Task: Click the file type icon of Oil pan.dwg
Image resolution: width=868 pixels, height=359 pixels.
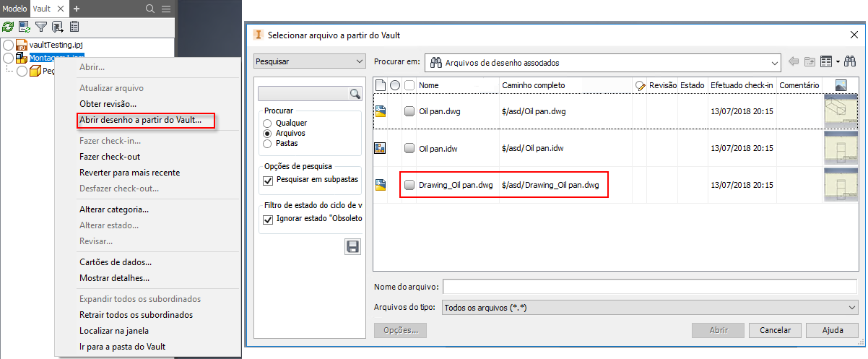Action: [x=381, y=111]
